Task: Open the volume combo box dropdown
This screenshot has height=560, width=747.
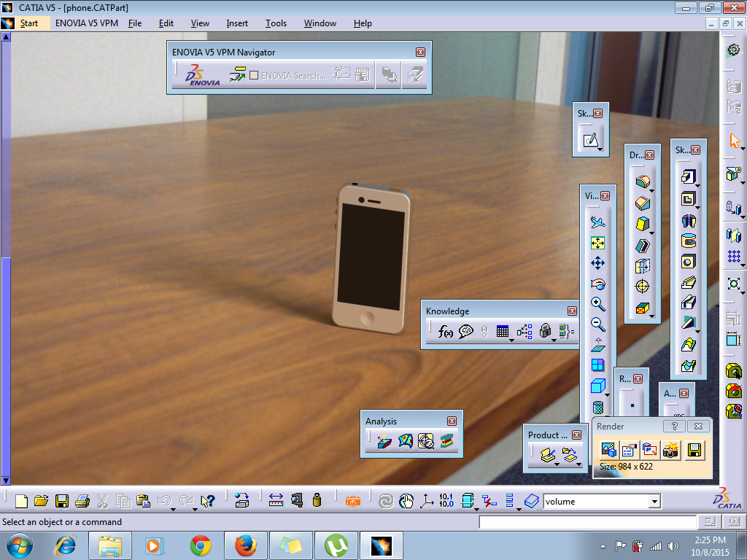Action: (x=654, y=502)
